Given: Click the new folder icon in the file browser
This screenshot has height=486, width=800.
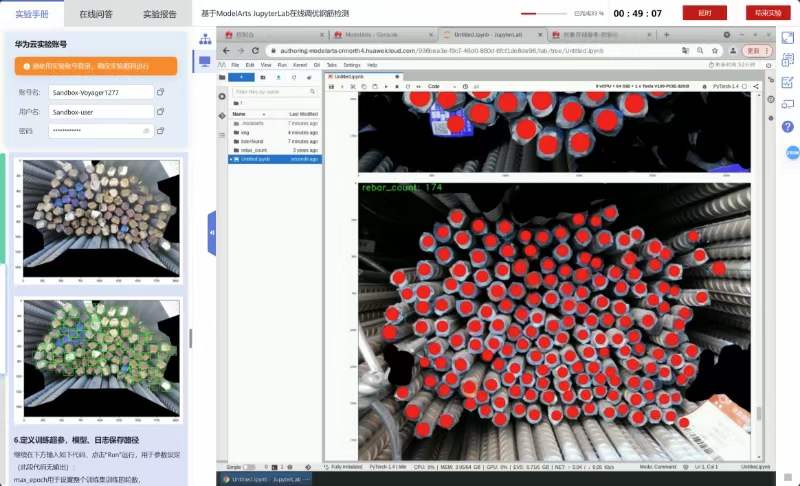Looking at the screenshot, I should click(263, 77).
